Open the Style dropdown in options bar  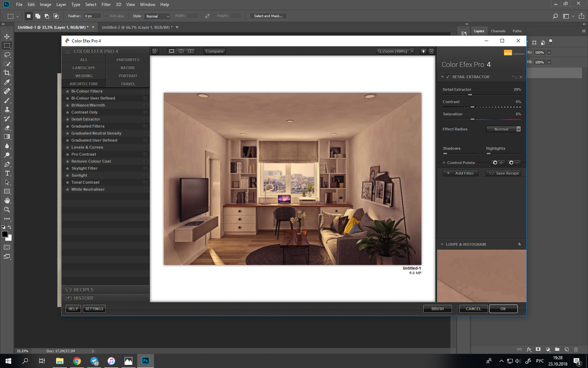[x=157, y=16]
